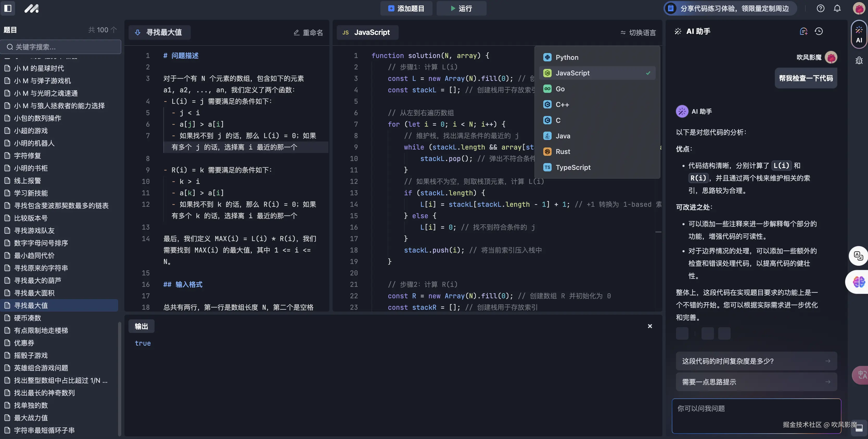Click the 添加题目 add problem button
Screen dimensions: 868x439
point(406,8)
